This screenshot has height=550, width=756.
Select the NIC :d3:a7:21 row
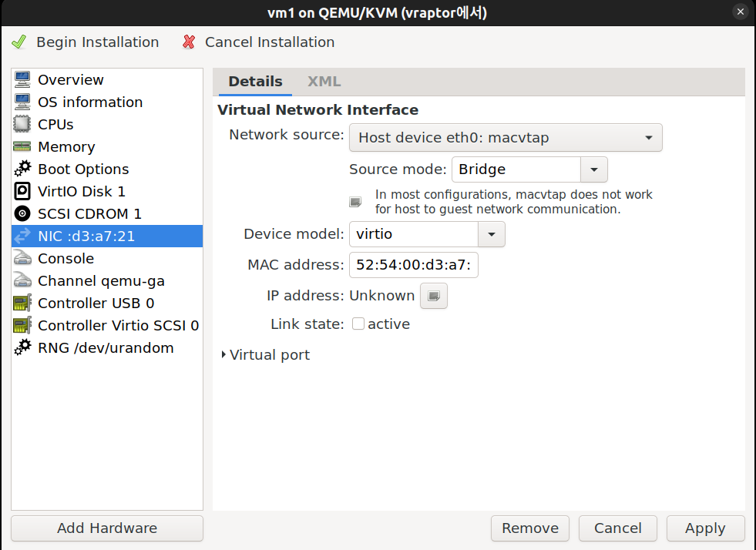107,236
